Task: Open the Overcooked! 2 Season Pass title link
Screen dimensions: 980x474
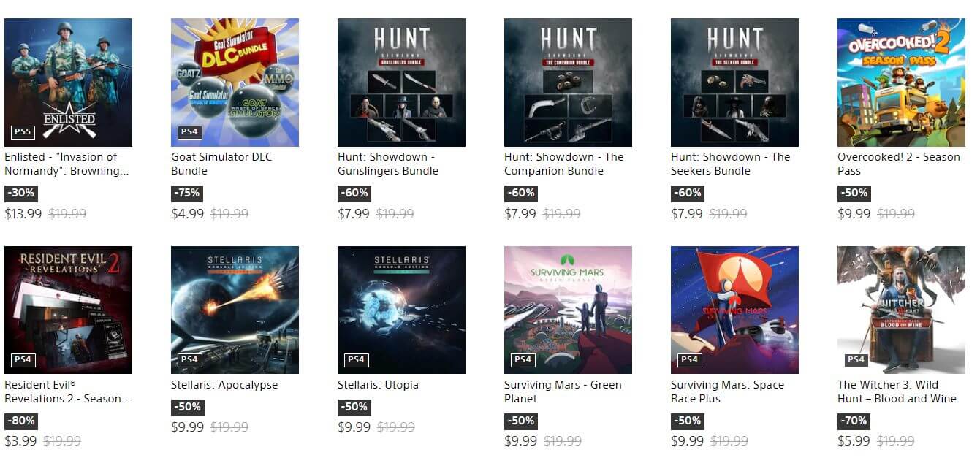Action: point(898,164)
